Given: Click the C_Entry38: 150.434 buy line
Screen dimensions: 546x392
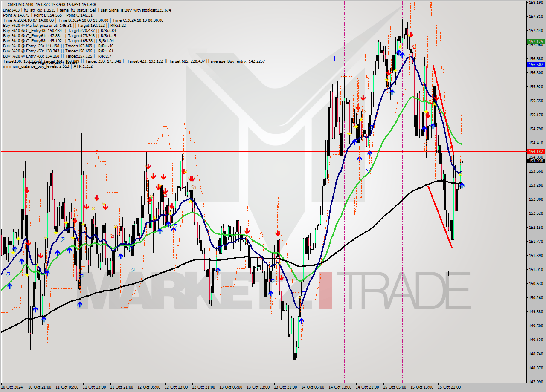Looking at the screenshot, I should [59, 30].
